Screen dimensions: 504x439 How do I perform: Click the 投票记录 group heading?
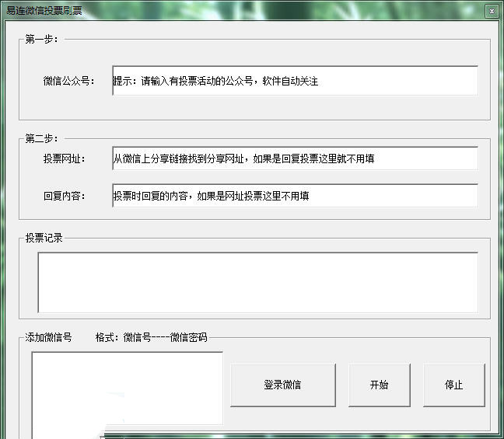tap(44, 238)
